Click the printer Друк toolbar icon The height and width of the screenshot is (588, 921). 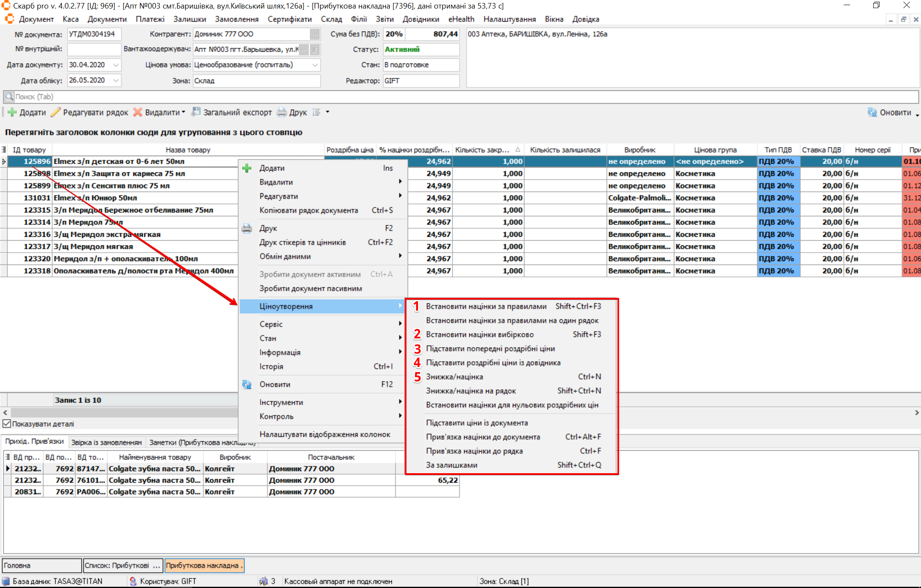pyautogui.click(x=282, y=113)
